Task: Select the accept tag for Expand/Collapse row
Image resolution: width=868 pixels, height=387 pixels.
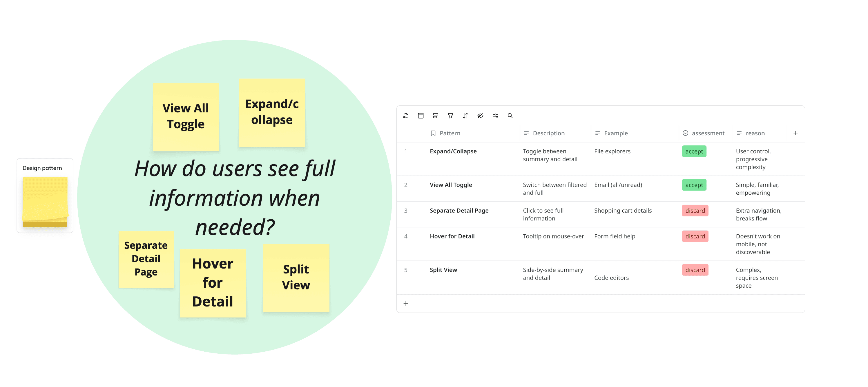Action: pos(694,151)
